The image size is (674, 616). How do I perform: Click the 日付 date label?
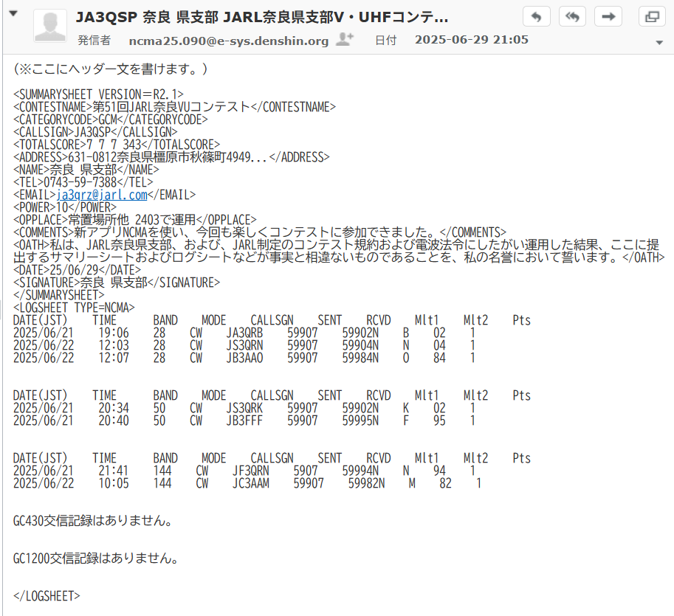pyautogui.click(x=385, y=41)
